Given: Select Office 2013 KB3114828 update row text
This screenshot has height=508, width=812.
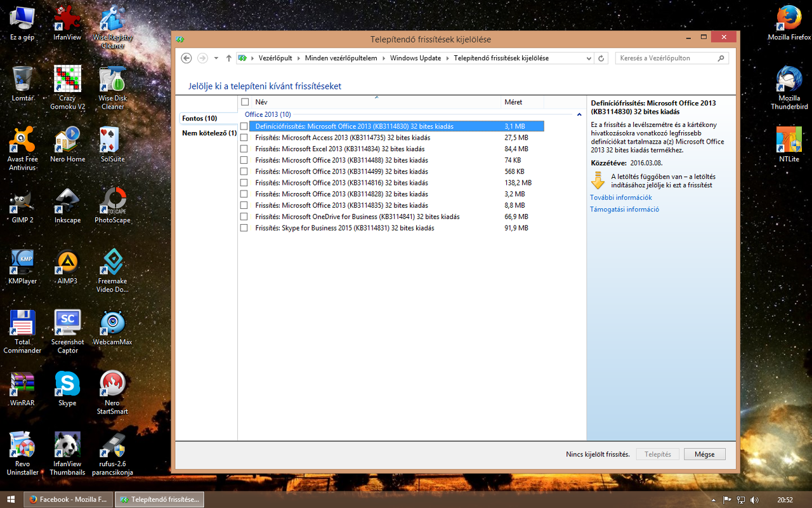Looking at the screenshot, I should click(341, 194).
